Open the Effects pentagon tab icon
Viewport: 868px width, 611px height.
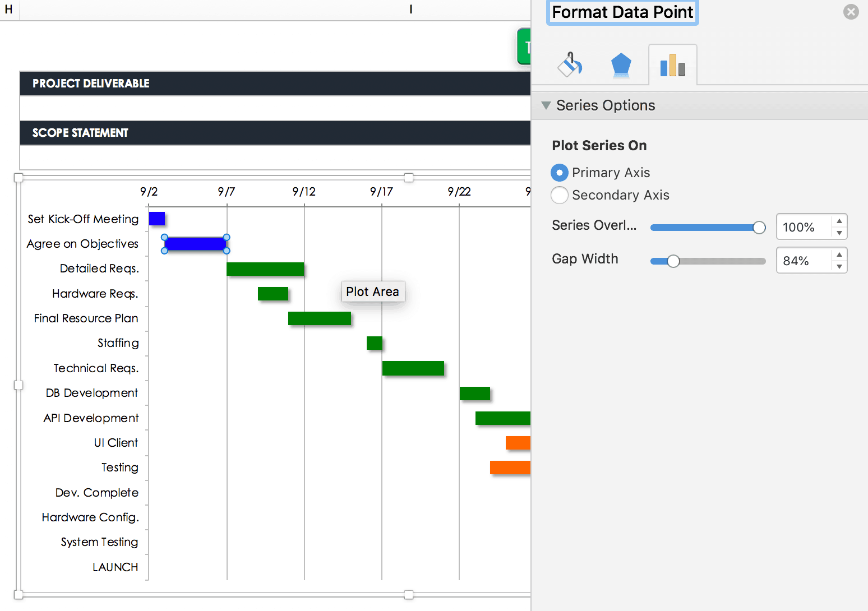621,64
